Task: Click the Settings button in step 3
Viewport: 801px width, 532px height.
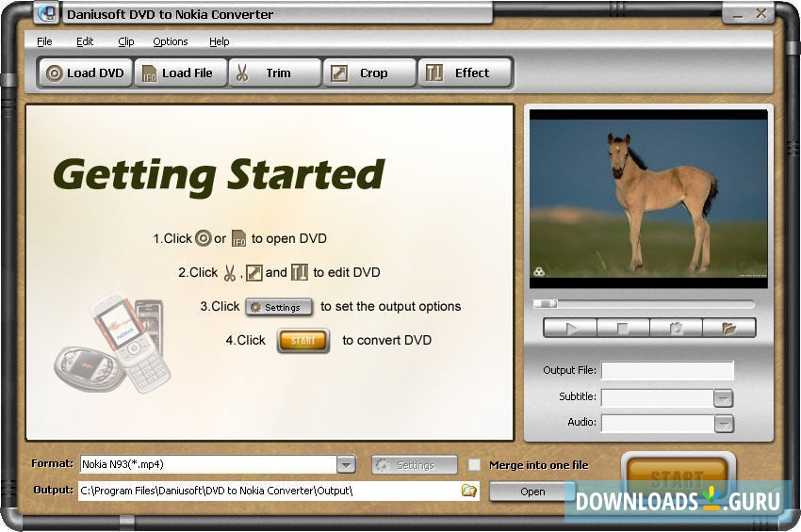Action: (x=279, y=307)
